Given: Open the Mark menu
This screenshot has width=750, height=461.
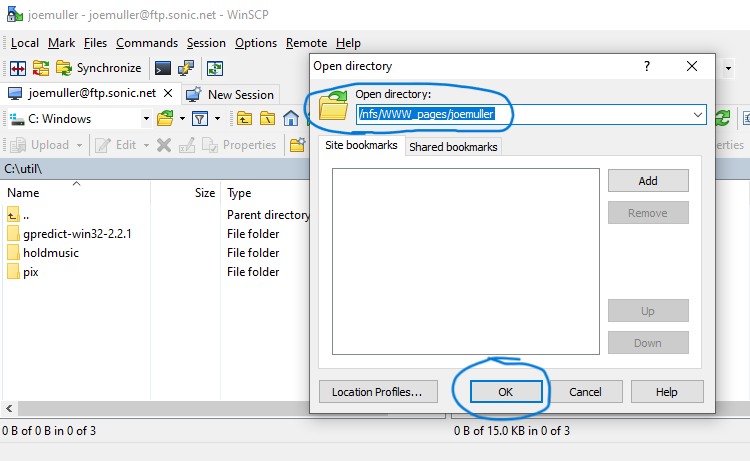Looking at the screenshot, I should [x=61, y=43].
